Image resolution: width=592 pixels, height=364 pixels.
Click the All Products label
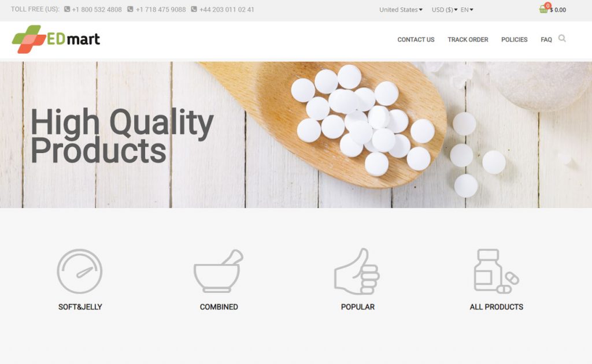497,307
